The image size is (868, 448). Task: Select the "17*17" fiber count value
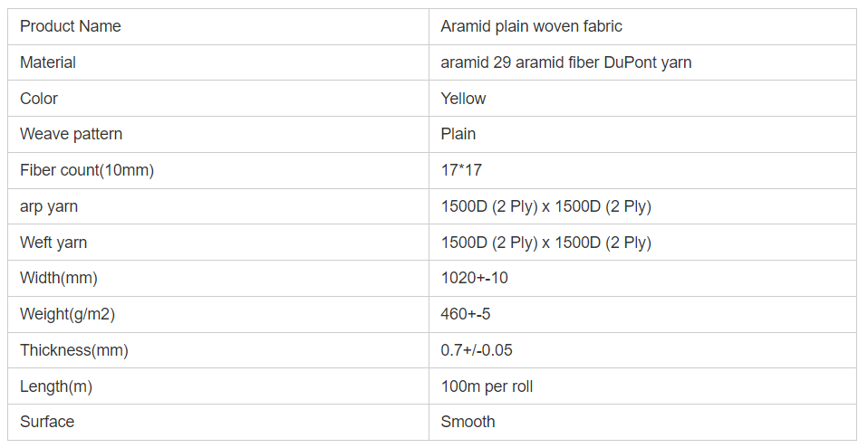coord(461,170)
